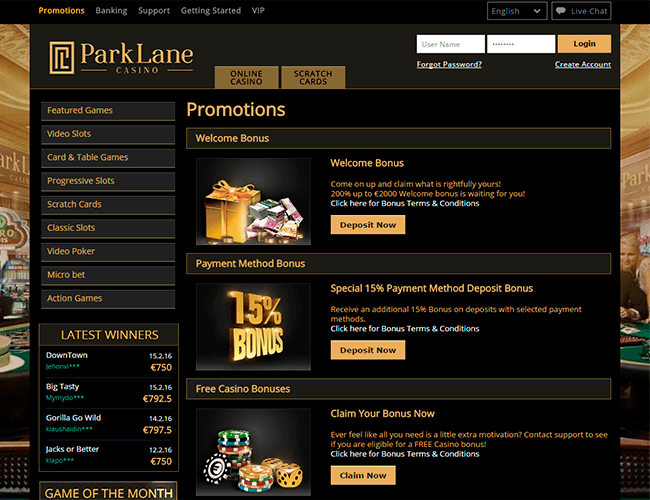650x500 pixels.
Task: Click the gold gift box Welcome Bonus image
Action: tap(253, 201)
